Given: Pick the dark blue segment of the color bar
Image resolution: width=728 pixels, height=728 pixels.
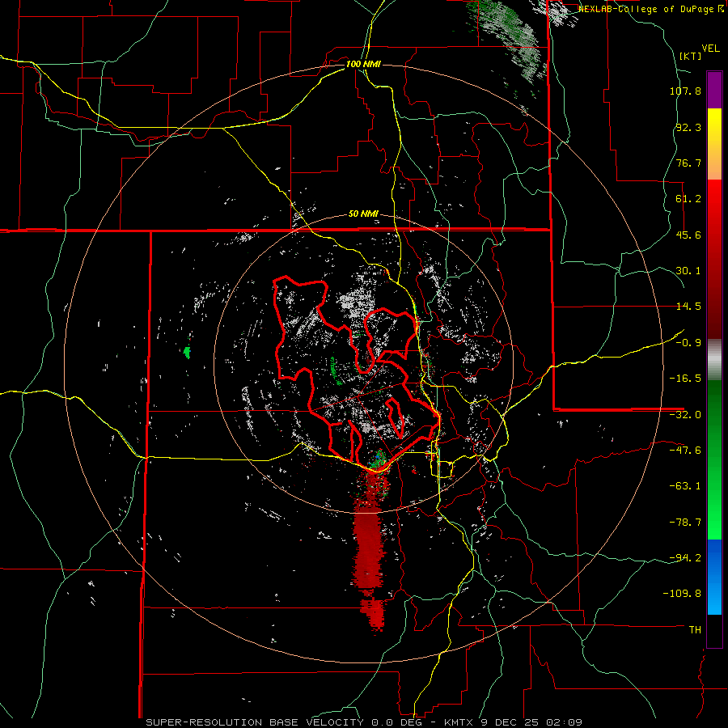Looking at the screenshot, I should click(714, 557).
